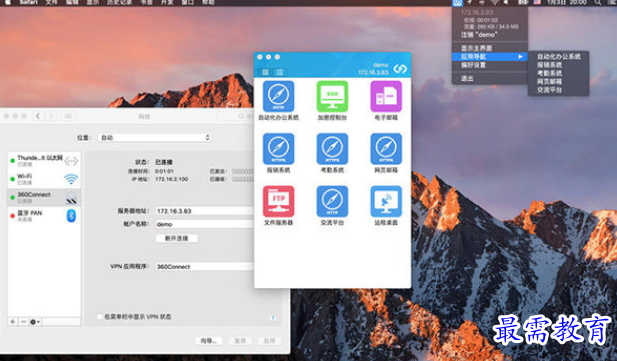Open the purple 电子邮箱 app icon

pyautogui.click(x=386, y=96)
